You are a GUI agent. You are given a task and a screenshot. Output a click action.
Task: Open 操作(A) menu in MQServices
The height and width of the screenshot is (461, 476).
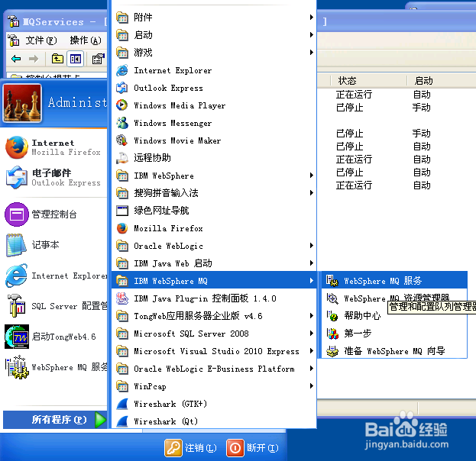click(86, 40)
